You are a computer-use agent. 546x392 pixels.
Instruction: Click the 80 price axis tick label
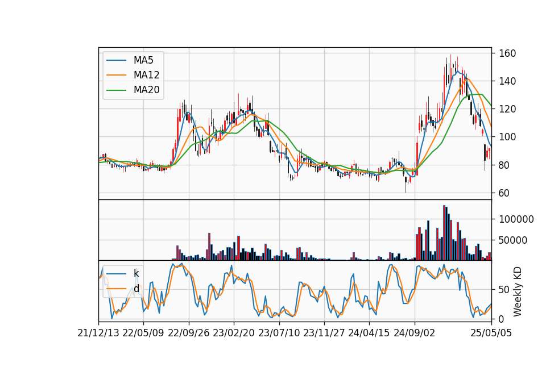point(504,165)
